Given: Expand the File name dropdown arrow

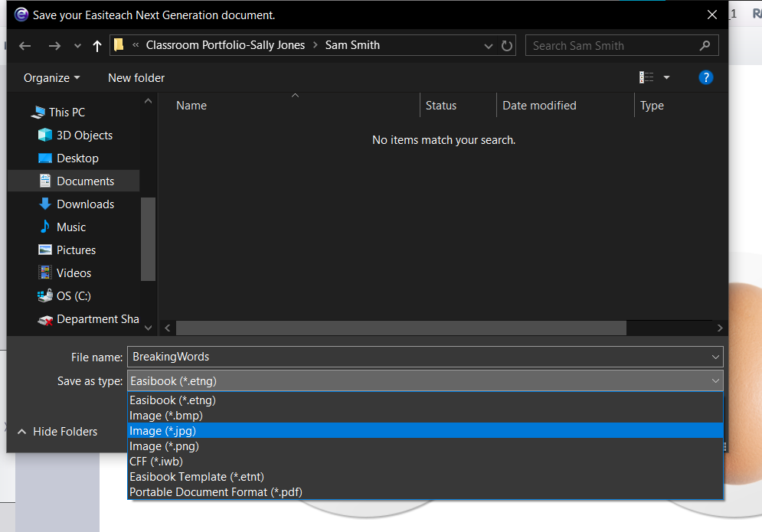Looking at the screenshot, I should pos(715,357).
